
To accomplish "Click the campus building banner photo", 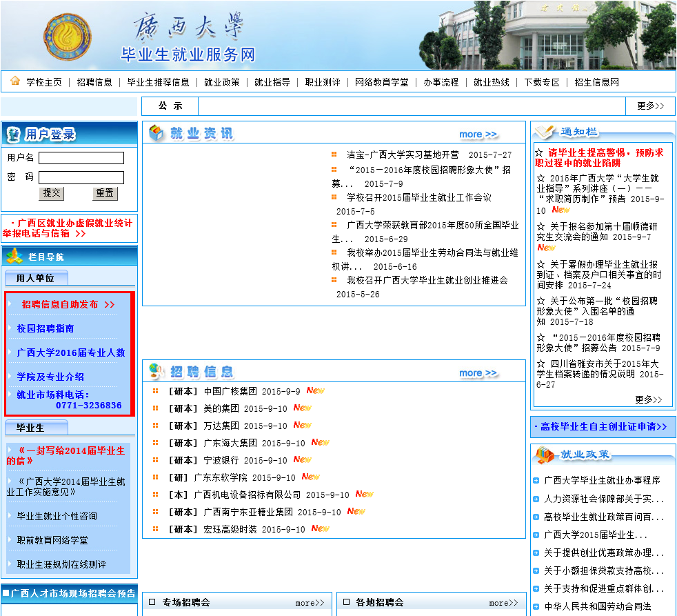I will click(x=547, y=35).
